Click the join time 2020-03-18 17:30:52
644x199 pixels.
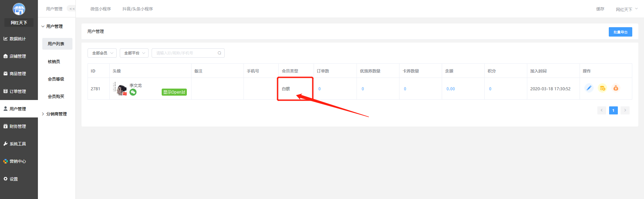click(550, 89)
